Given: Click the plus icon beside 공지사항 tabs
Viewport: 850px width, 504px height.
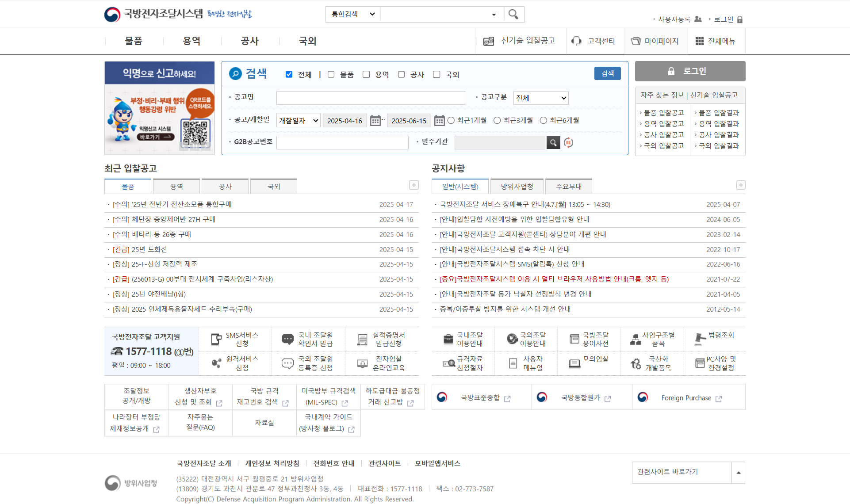Looking at the screenshot, I should point(741,185).
